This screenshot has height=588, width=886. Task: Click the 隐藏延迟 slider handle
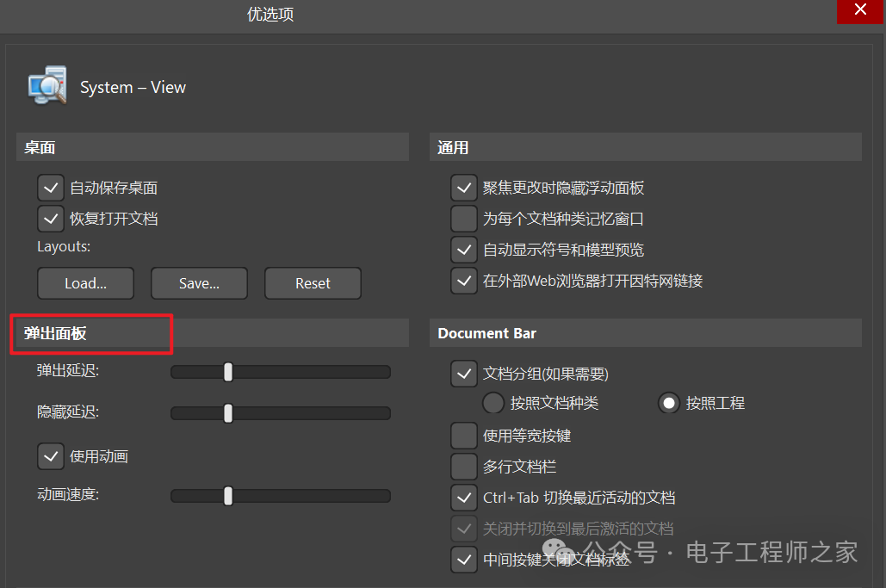[x=228, y=413]
